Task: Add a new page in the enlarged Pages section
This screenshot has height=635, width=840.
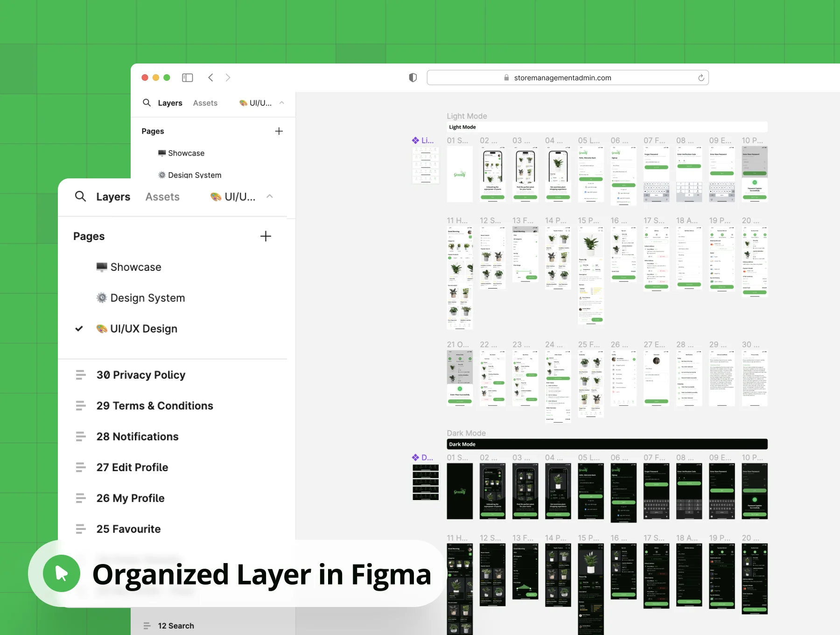Action: 266,236
